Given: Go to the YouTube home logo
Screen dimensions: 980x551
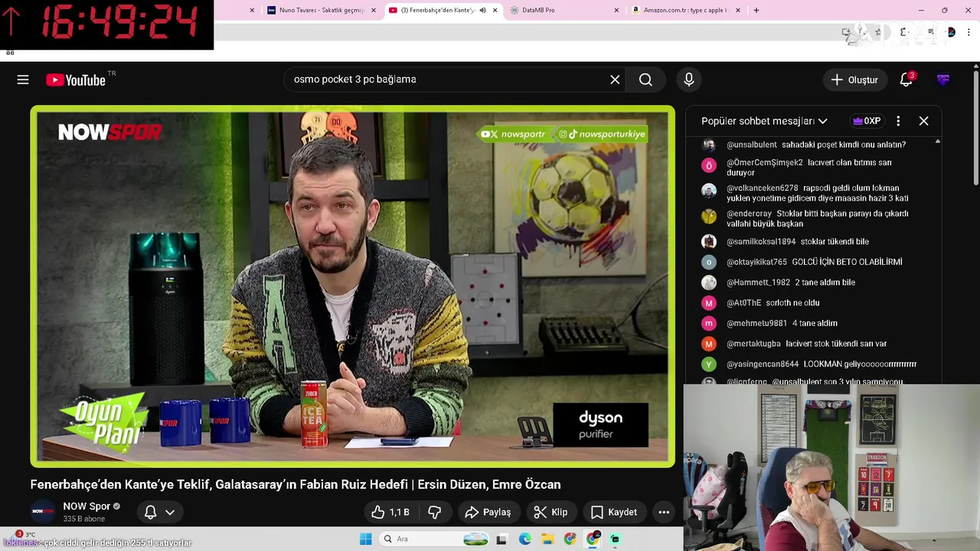Looking at the screenshot, I should pos(75,80).
